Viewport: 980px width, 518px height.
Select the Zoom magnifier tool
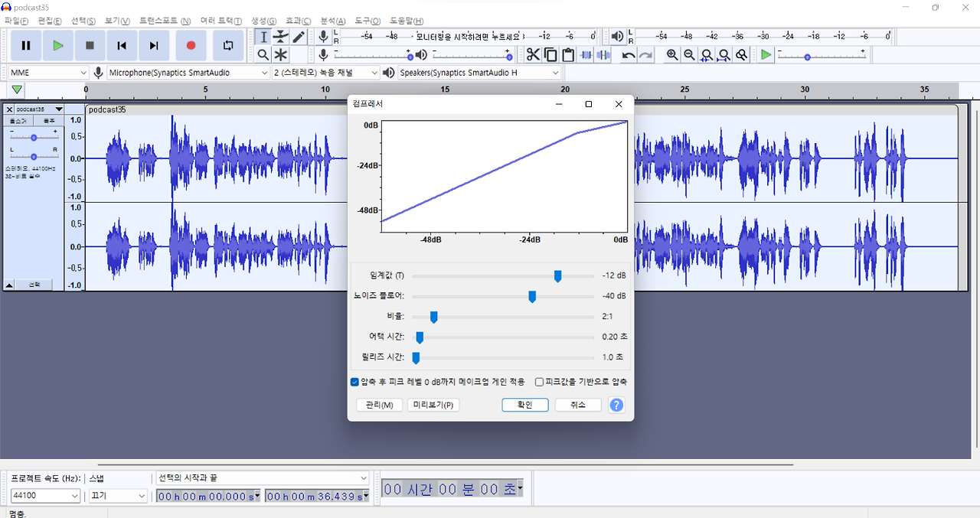263,54
